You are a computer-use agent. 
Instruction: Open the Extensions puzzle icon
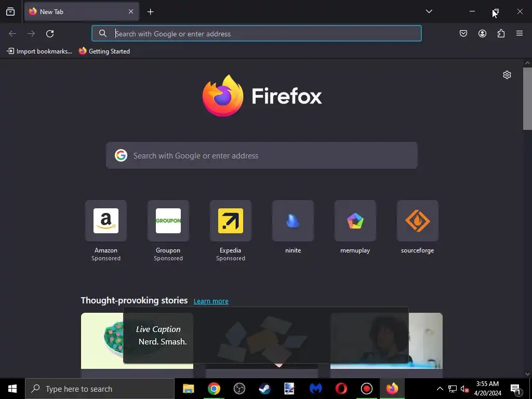click(501, 33)
